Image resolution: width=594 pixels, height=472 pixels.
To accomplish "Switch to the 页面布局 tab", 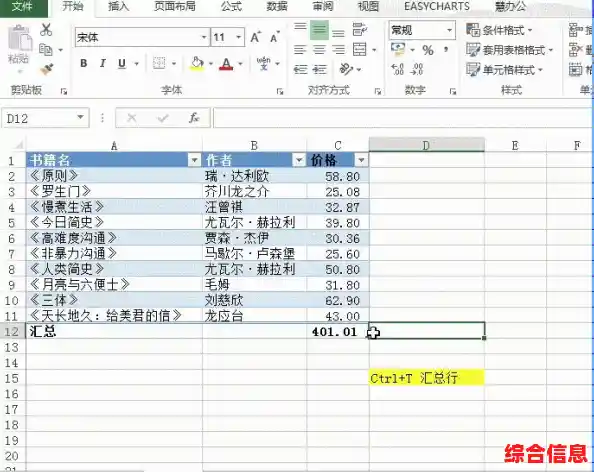I will point(175,6).
